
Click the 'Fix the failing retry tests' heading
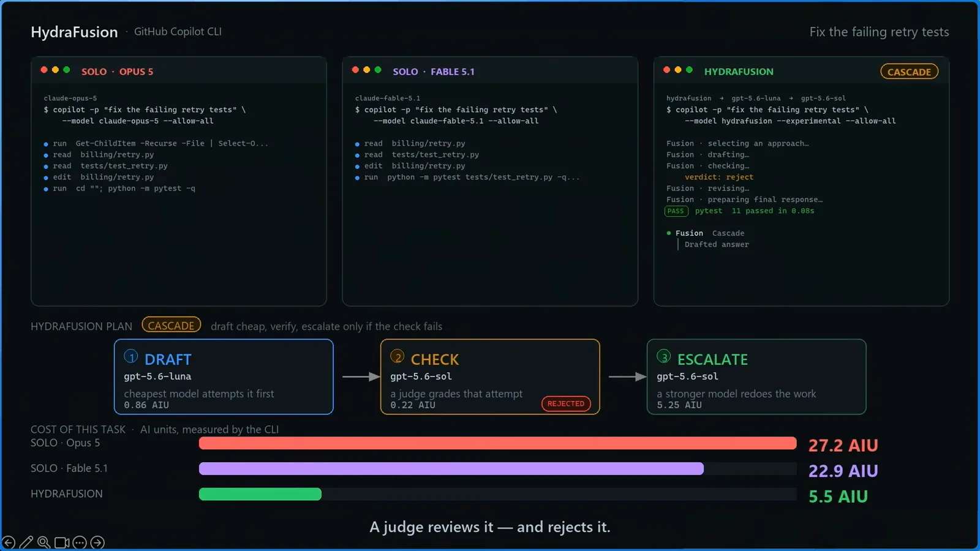click(x=879, y=32)
